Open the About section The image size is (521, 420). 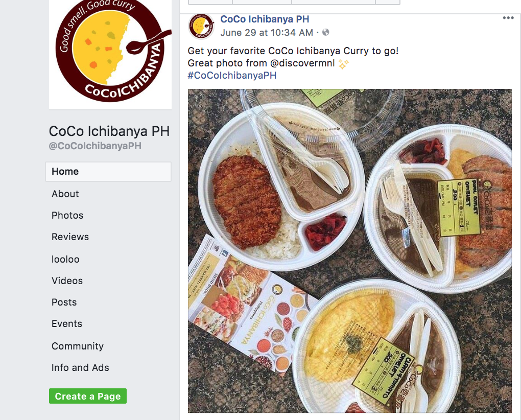coord(65,194)
